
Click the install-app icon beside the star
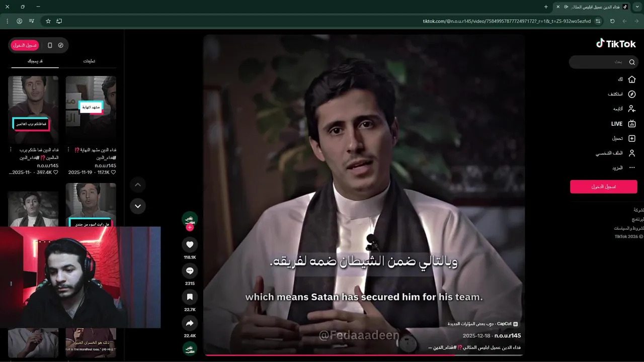(59, 21)
